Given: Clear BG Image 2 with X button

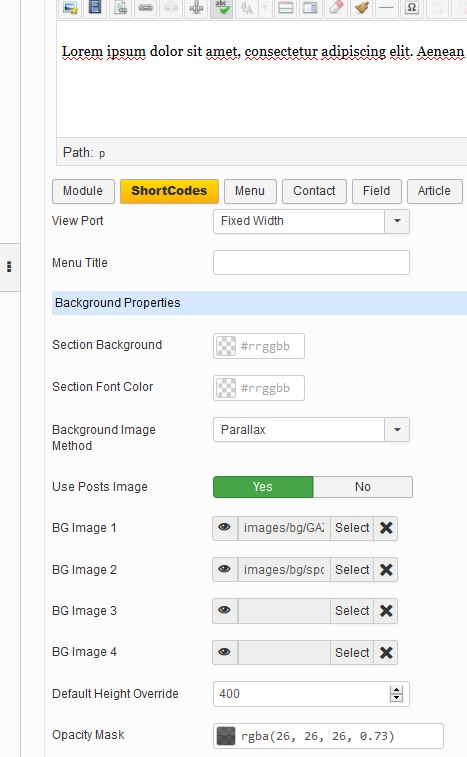Looking at the screenshot, I should pos(386,570).
